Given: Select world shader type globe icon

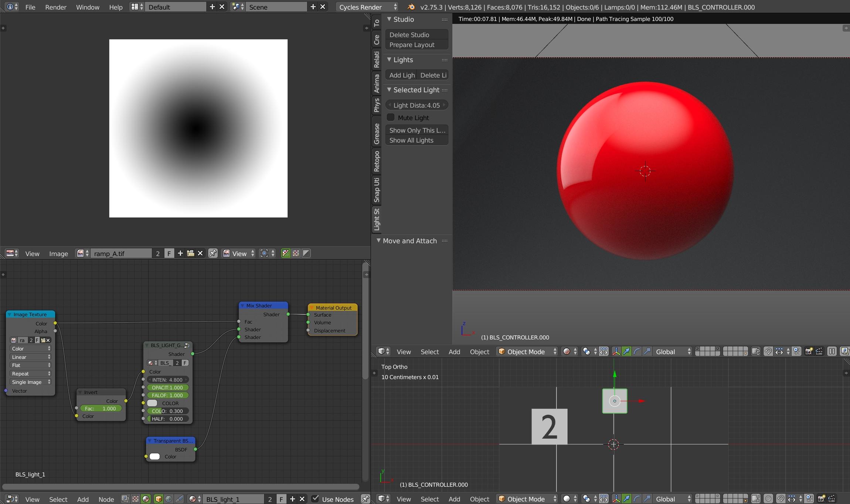Looking at the screenshot, I should (x=169, y=499).
